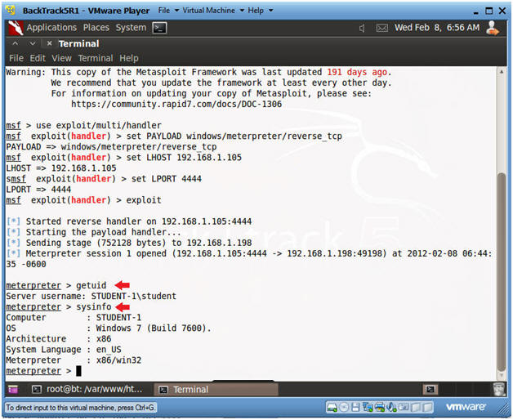
Task: Click 'Server username: STUDENT-1\student' line
Action: click(91, 297)
